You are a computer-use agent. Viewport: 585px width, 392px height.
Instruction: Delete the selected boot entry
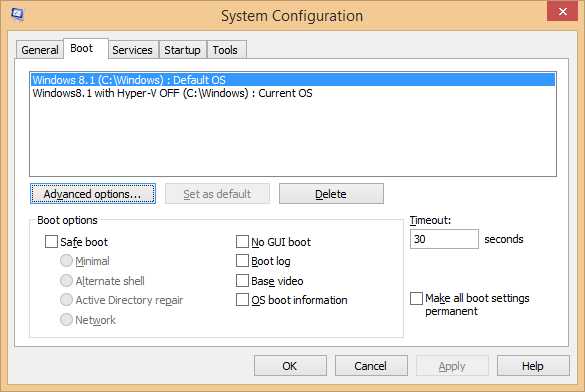(331, 194)
